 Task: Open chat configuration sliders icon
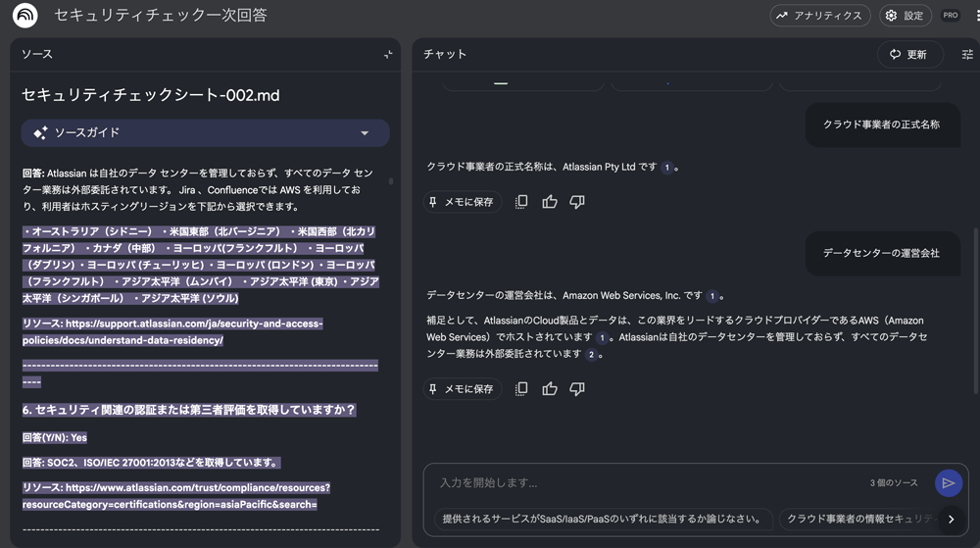[x=966, y=55]
